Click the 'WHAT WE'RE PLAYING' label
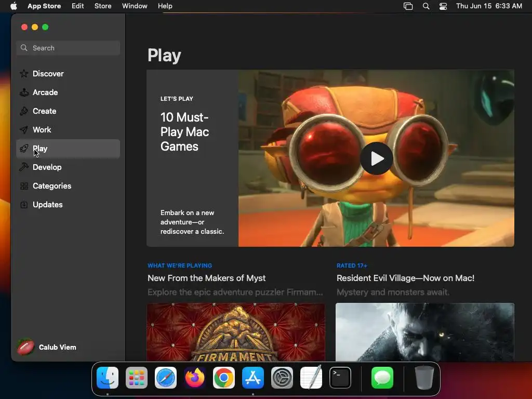This screenshot has height=399, width=532. [x=179, y=265]
